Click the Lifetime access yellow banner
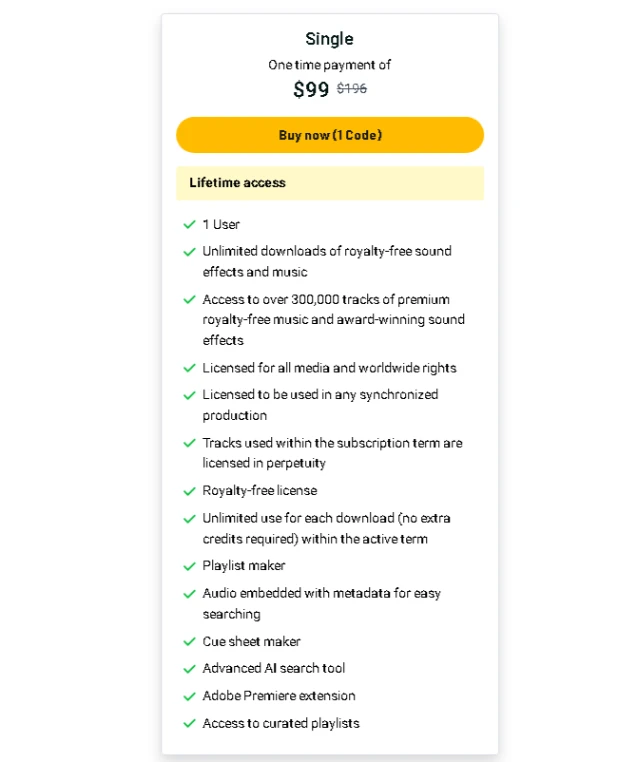 tap(329, 183)
